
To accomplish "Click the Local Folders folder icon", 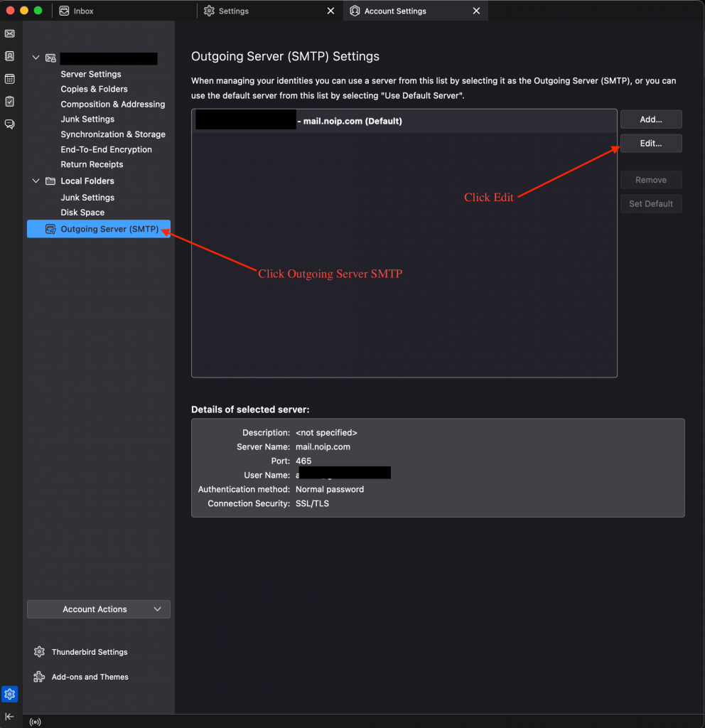I will point(50,181).
